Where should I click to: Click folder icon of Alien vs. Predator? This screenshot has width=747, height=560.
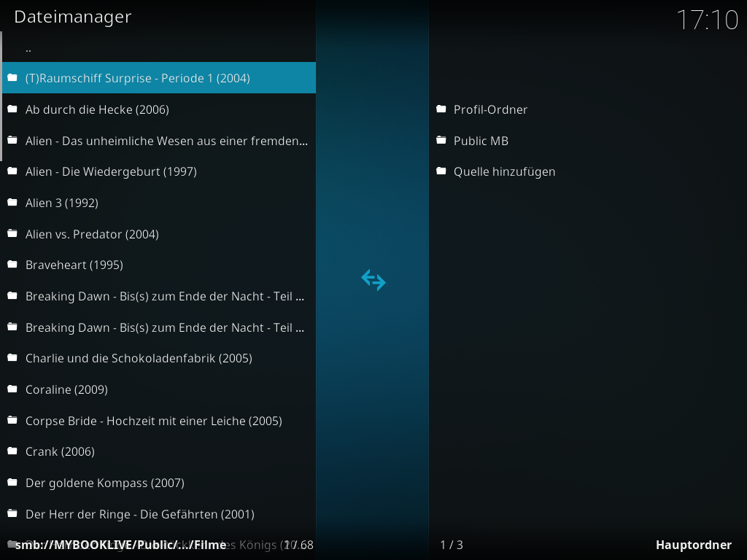pyautogui.click(x=12, y=234)
